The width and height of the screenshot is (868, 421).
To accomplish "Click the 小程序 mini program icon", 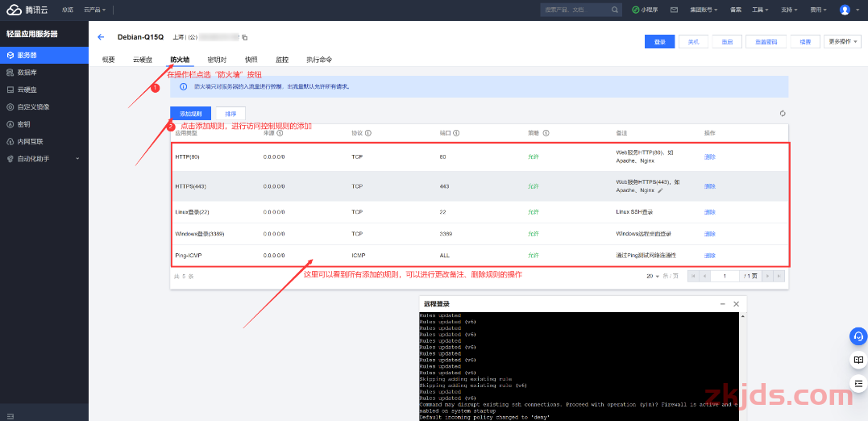I will point(636,10).
